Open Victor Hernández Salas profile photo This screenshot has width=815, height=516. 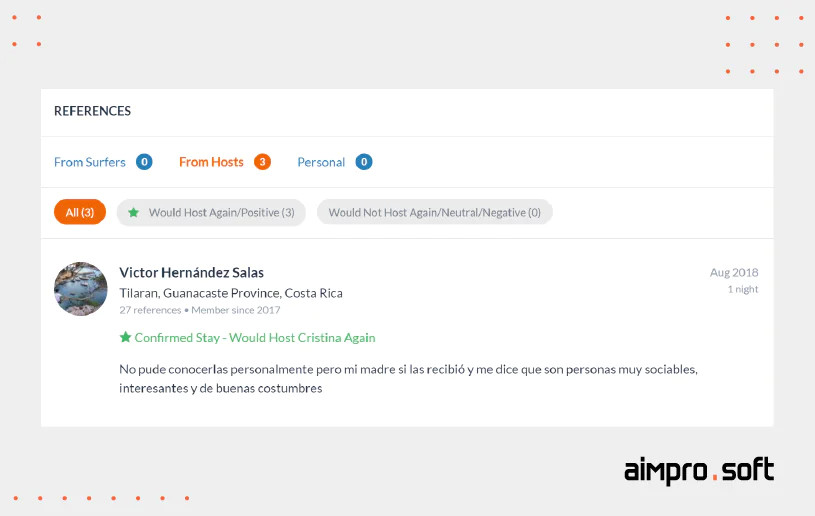pos(81,289)
